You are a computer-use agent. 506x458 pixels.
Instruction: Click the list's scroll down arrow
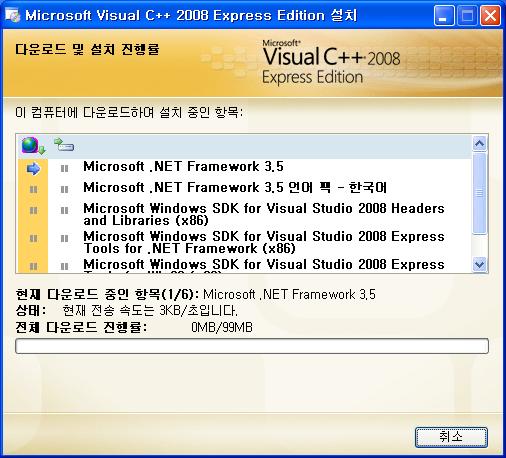pos(479,265)
